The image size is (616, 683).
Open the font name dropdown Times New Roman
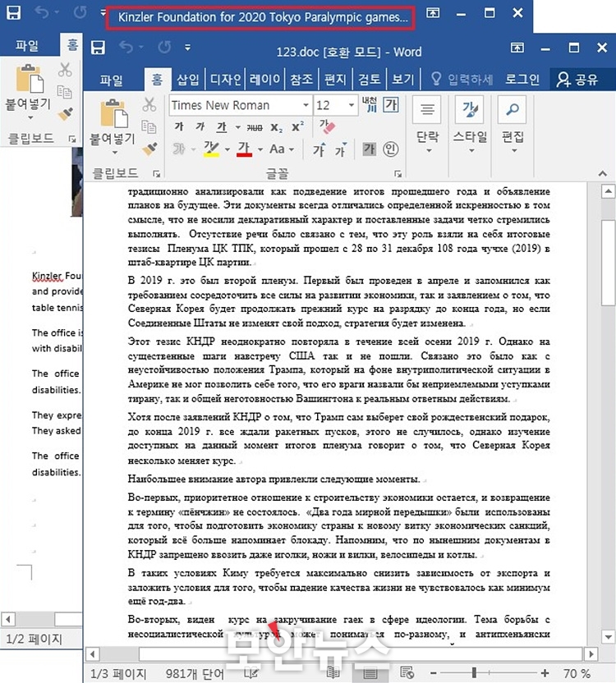306,105
